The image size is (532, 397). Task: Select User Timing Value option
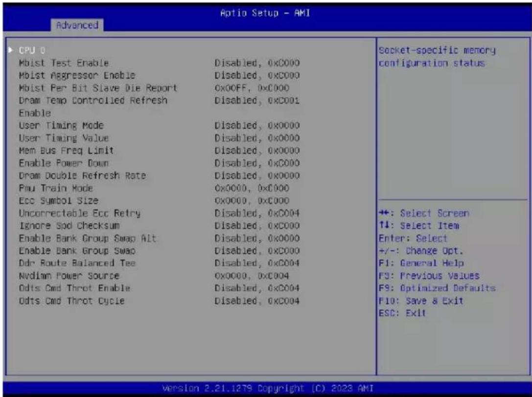click(x=64, y=138)
